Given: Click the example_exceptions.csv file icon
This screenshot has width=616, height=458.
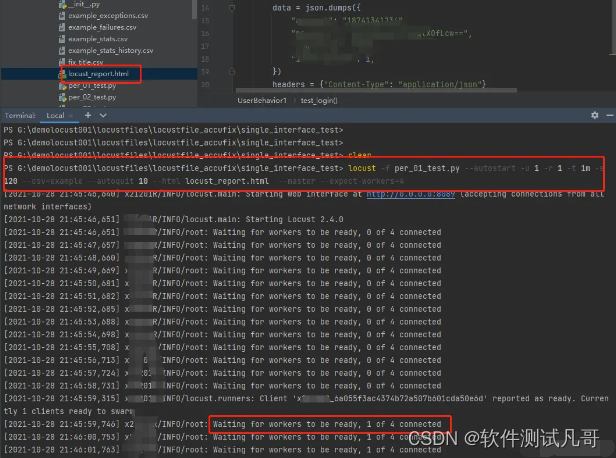Looking at the screenshot, I should click(x=62, y=16).
